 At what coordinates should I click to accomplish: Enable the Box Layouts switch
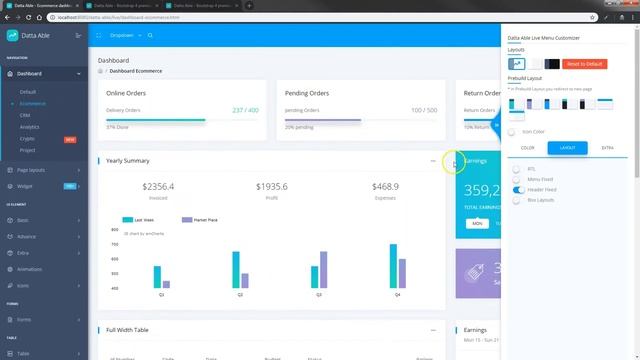coord(517,200)
